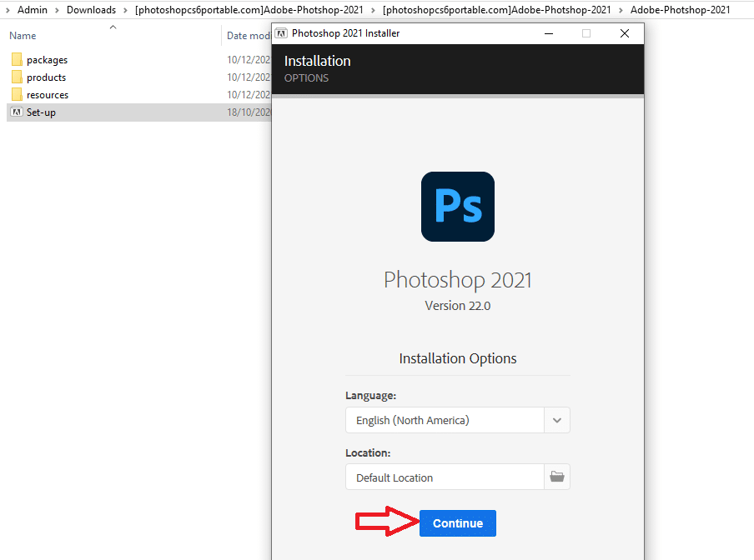Click the Set-up Adobe installer file icon
Image resolution: width=754 pixels, height=560 pixels.
(x=17, y=112)
